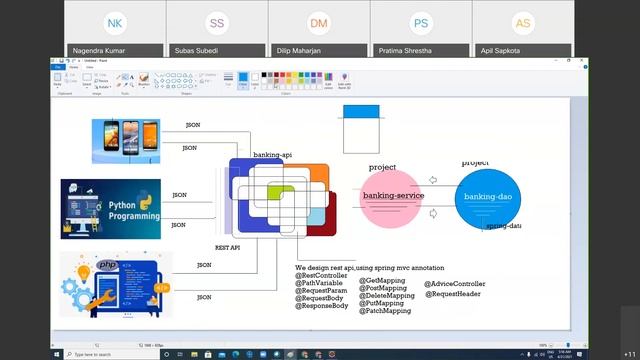
Task: Select the Text tool
Action: click(131, 77)
